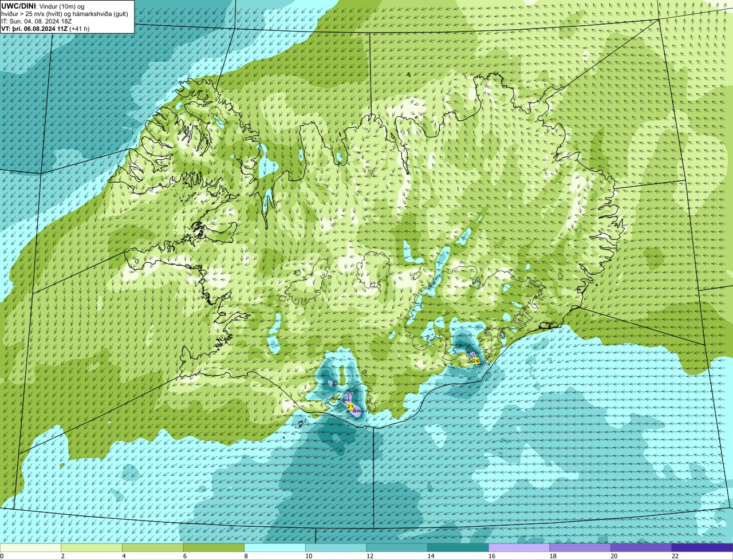Select the 16–18 m/s light purple legend swatch

point(519,547)
